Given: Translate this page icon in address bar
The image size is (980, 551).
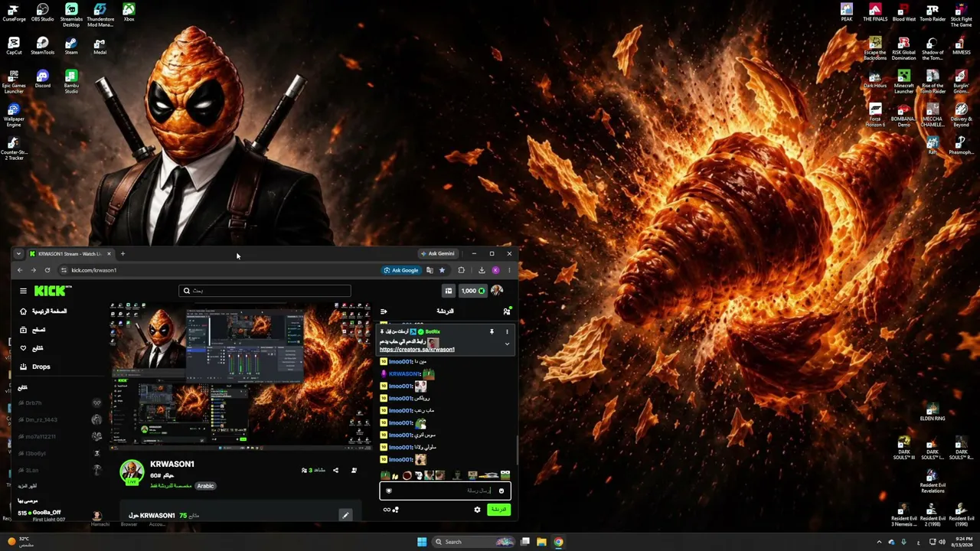Looking at the screenshot, I should tap(430, 270).
